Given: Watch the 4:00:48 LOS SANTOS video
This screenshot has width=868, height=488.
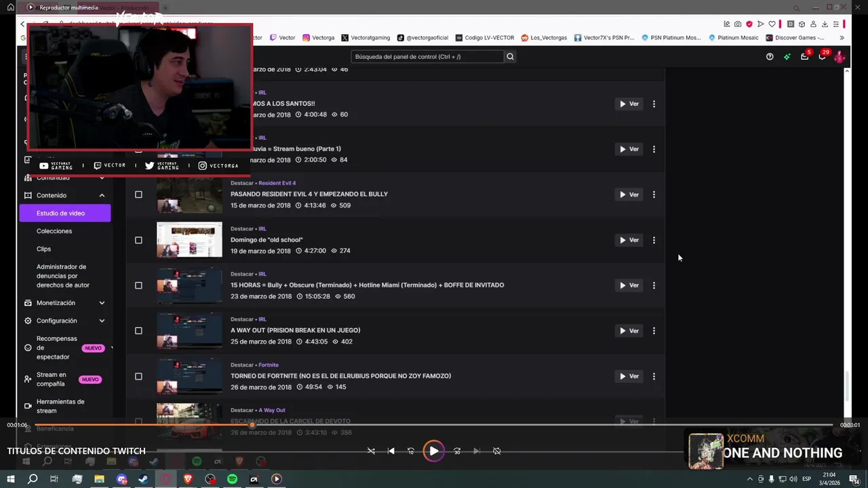Looking at the screenshot, I should [x=629, y=104].
